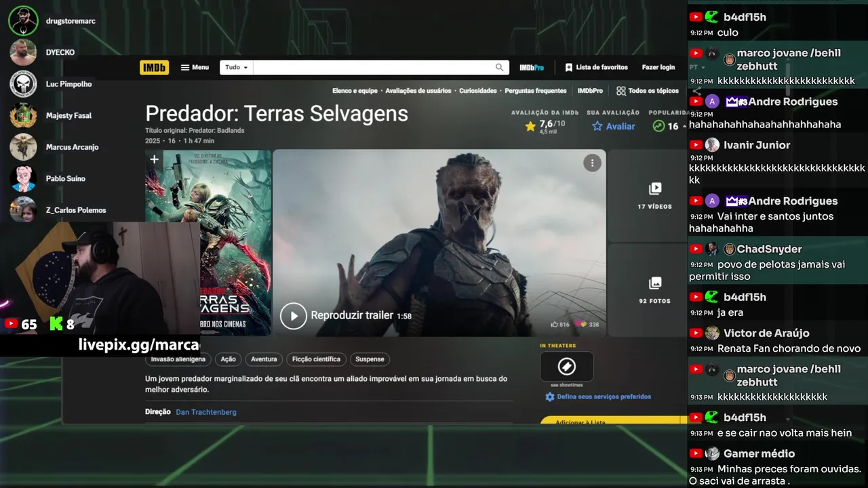Select the Aventura genre chip
This screenshot has width=868, height=488.
pos(264,359)
